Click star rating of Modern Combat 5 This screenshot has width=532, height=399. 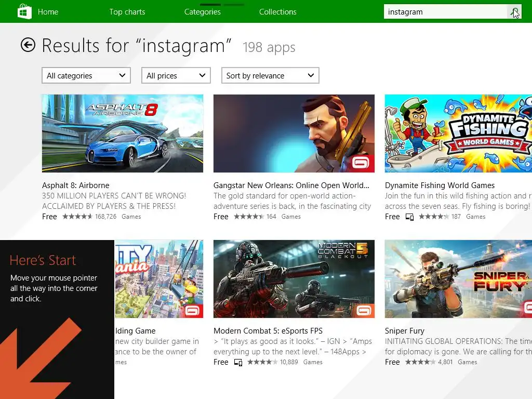click(262, 362)
